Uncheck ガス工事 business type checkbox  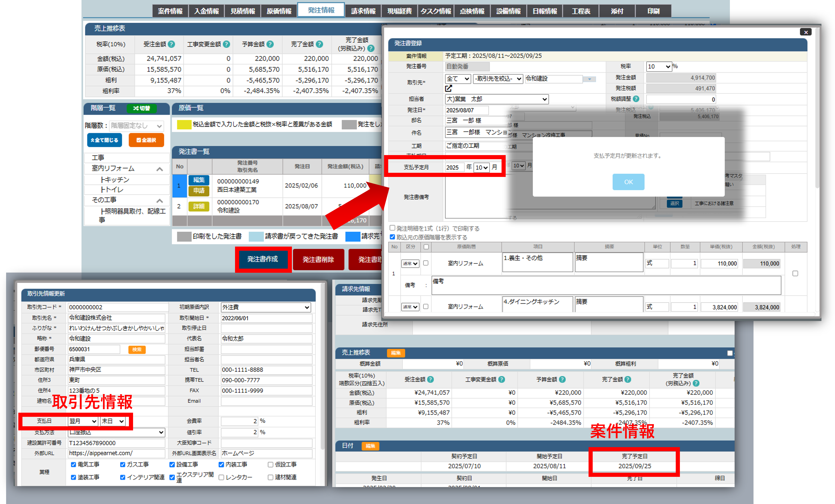(123, 464)
